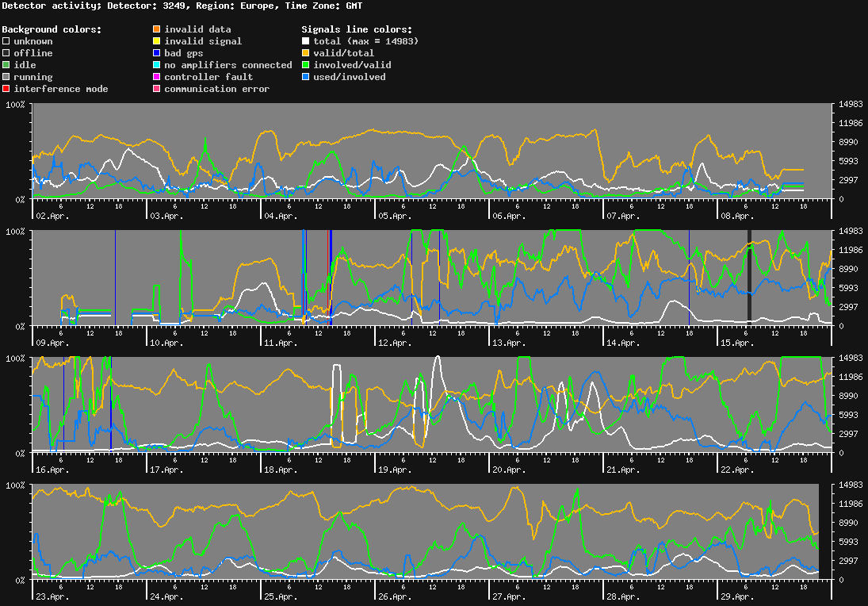Select the interference mode legend marker
This screenshot has height=606, width=868.
click(x=6, y=89)
